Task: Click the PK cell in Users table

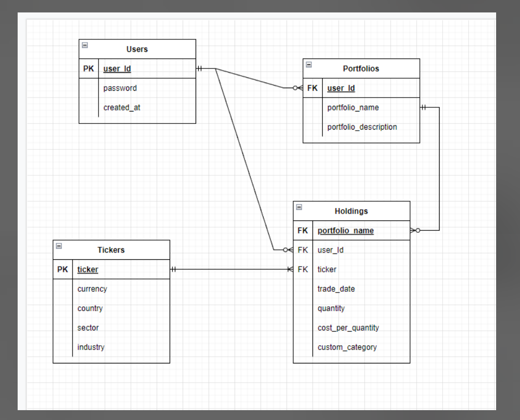Action: pos(89,68)
